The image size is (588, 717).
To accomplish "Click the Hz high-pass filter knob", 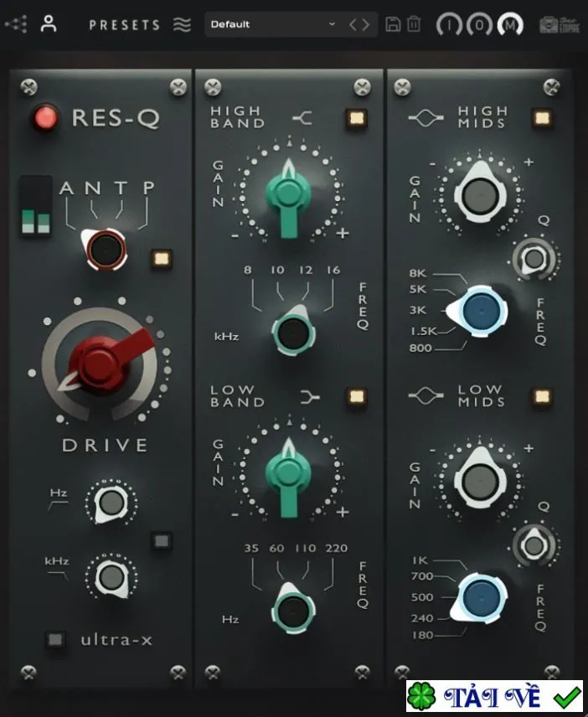I will 111,503.
